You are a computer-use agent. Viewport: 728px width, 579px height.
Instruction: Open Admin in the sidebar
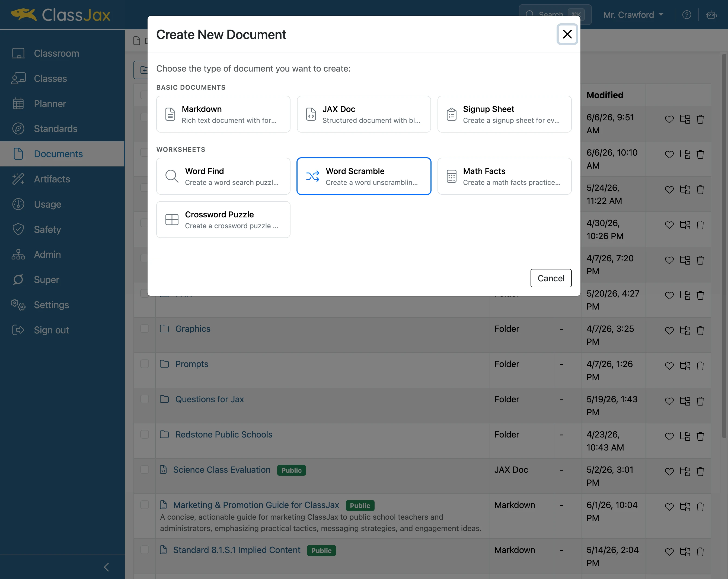tap(62, 255)
